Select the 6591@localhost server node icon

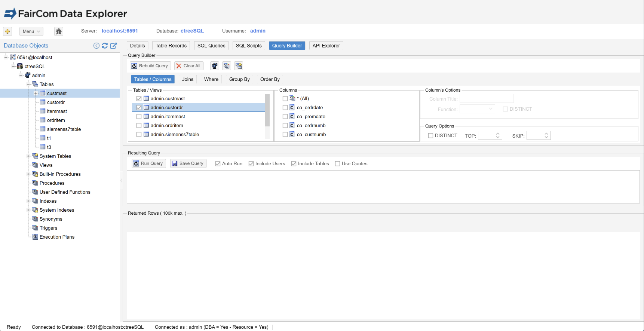coord(13,57)
